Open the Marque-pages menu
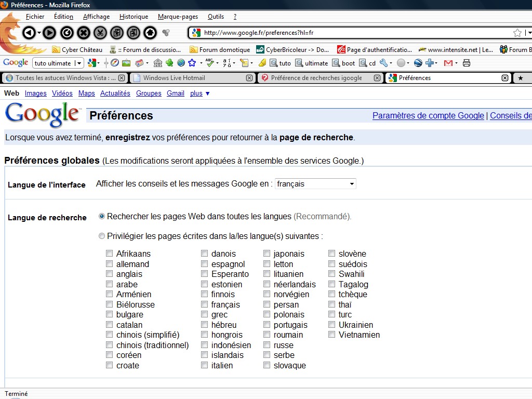The image size is (532, 399). pyautogui.click(x=178, y=17)
